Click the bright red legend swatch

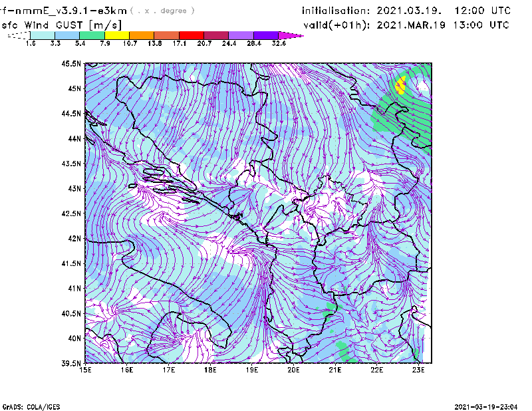point(192,35)
